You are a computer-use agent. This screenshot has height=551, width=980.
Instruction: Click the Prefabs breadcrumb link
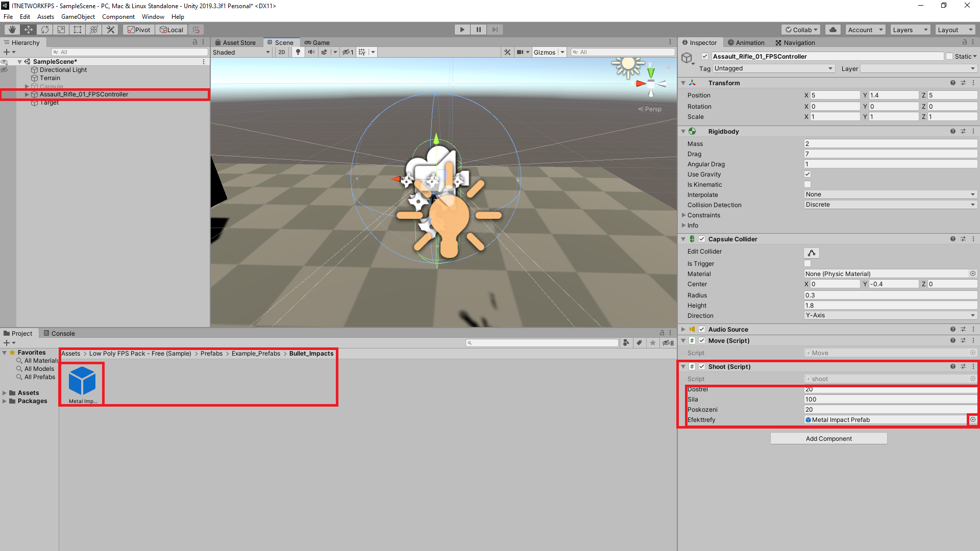pyautogui.click(x=211, y=353)
